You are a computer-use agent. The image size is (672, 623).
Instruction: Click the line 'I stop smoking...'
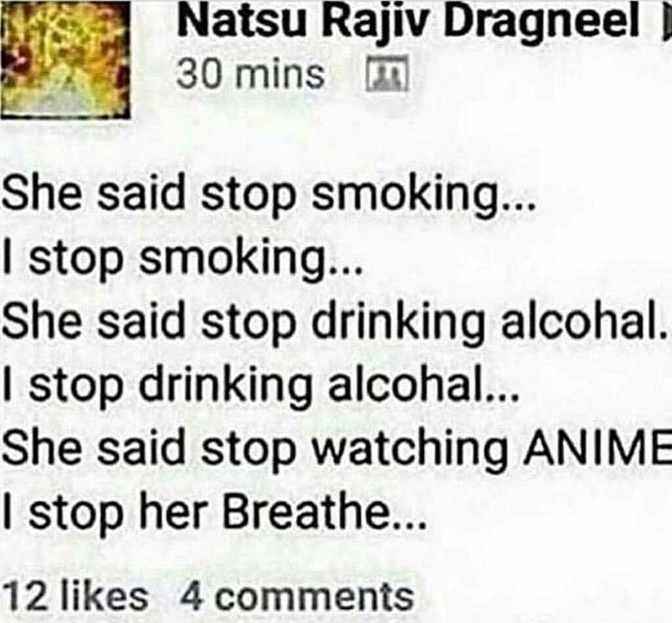(x=183, y=261)
